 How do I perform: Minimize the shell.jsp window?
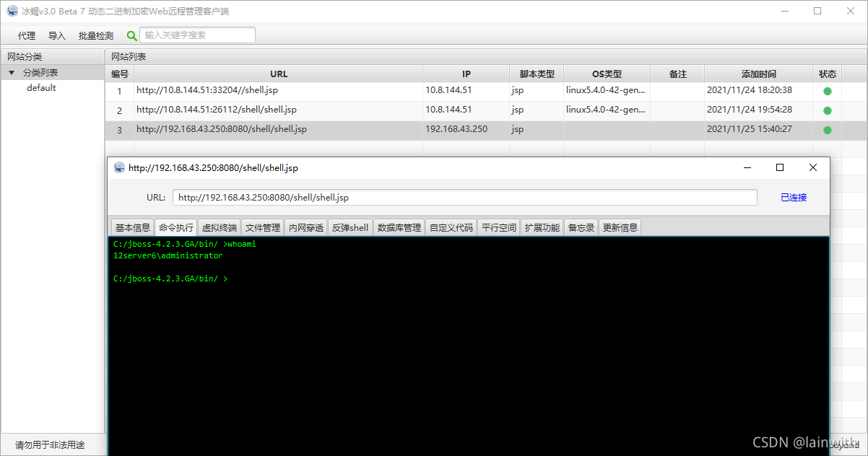coord(747,167)
